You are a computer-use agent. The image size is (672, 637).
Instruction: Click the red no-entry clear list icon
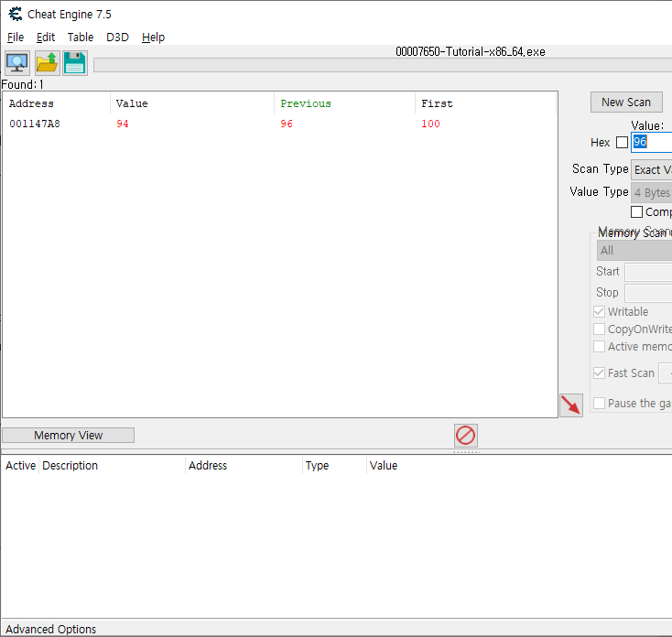pos(465,436)
